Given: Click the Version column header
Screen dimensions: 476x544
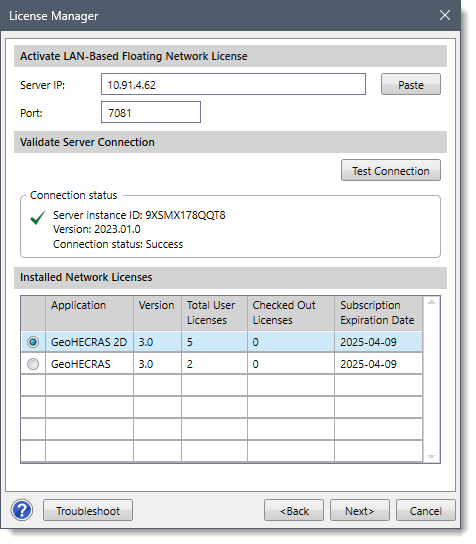Looking at the screenshot, I should click(157, 313).
